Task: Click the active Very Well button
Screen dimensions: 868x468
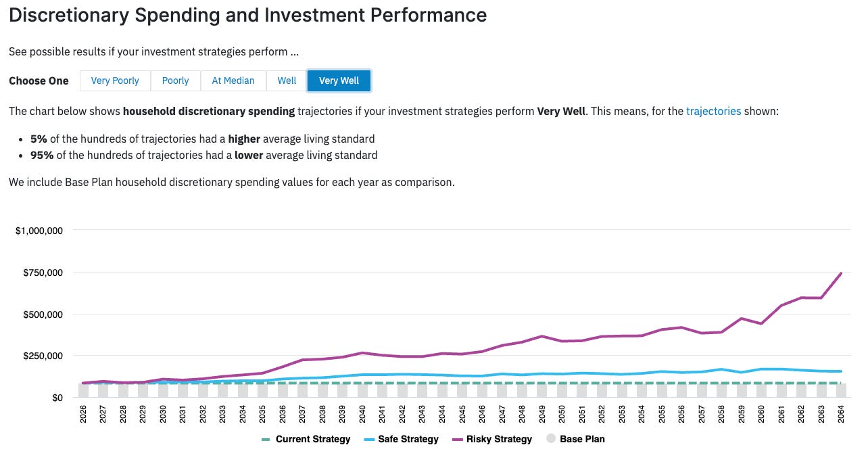Action: tap(339, 80)
